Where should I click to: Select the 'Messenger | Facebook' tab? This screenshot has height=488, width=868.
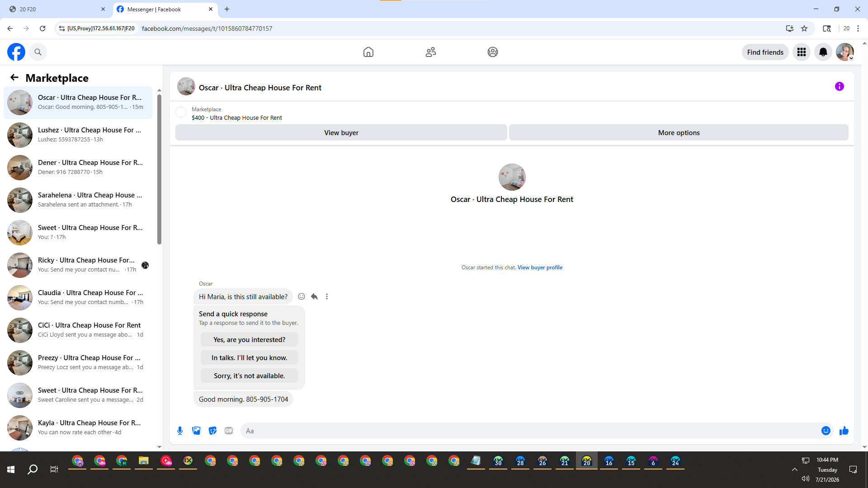coord(165,9)
